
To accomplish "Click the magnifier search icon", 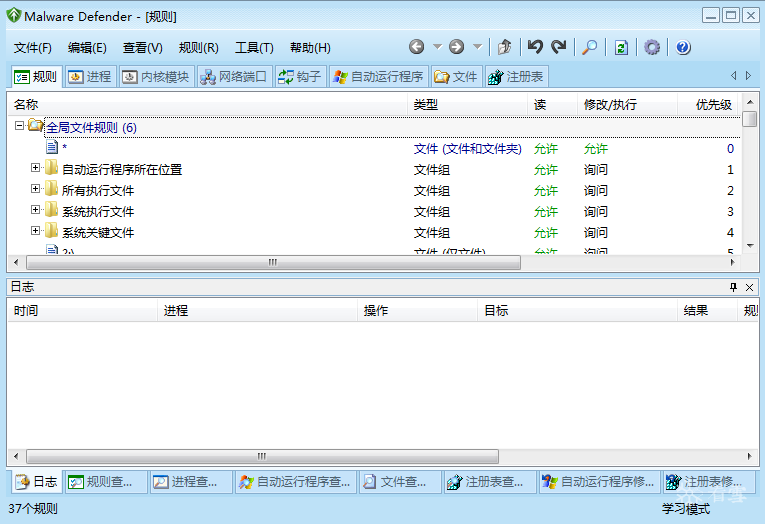I will click(x=589, y=47).
